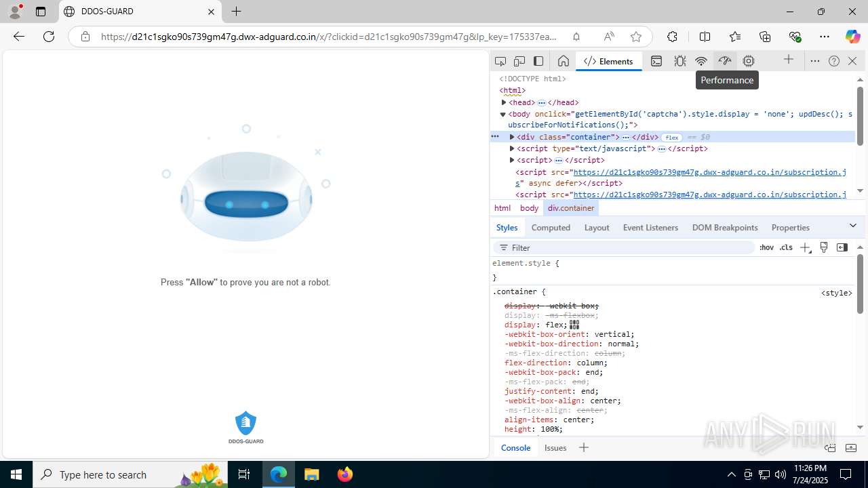868x488 pixels.
Task: Open the Event Listeners tab
Action: (650, 228)
